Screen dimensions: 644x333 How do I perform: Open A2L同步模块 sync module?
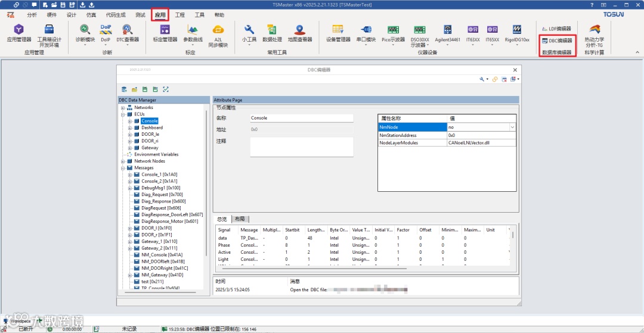[x=218, y=36]
